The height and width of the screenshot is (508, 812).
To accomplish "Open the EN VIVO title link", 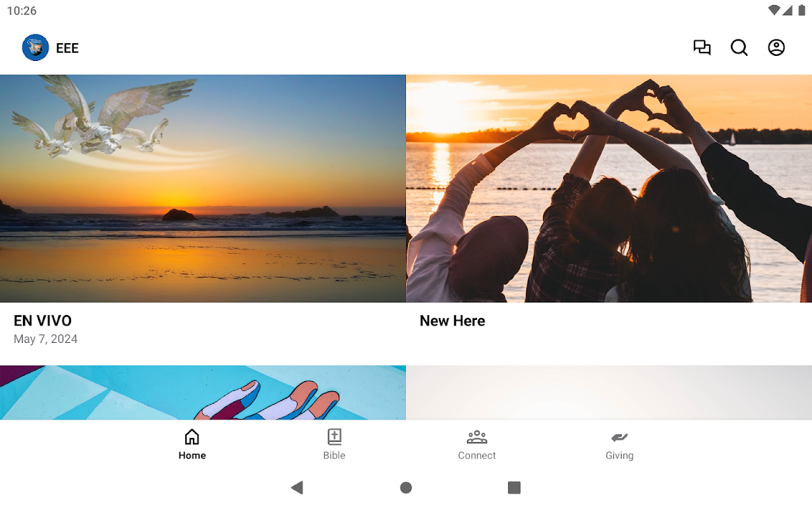I will click(43, 321).
